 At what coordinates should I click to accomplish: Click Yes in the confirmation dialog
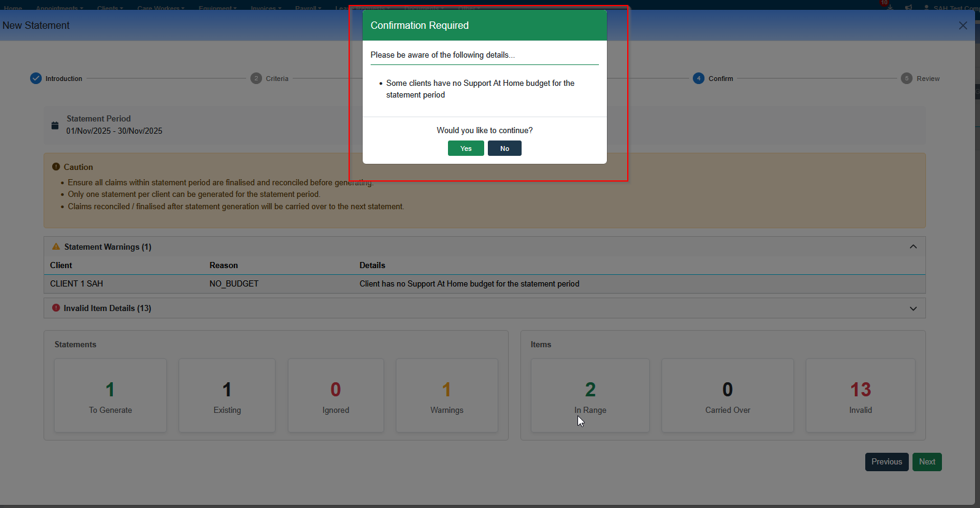(466, 148)
